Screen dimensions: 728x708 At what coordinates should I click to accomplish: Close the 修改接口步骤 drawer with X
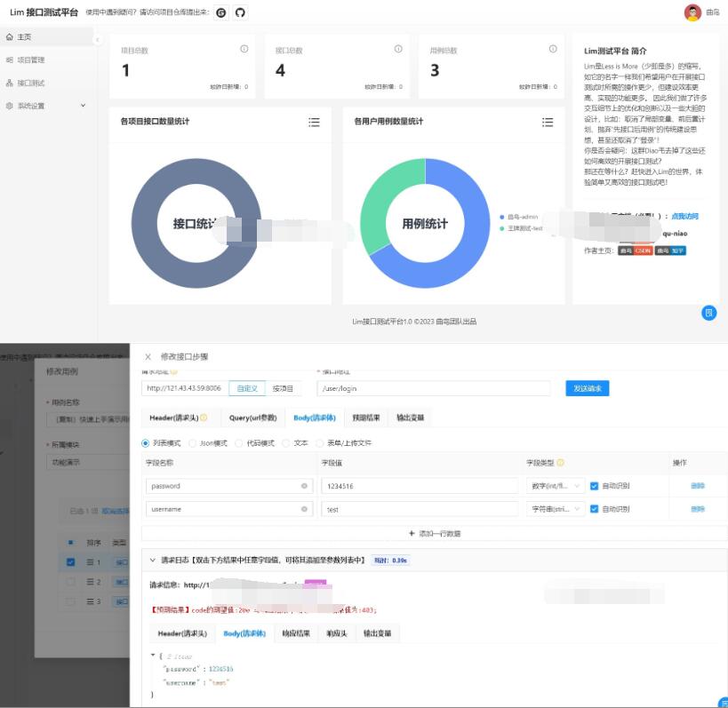click(x=148, y=356)
